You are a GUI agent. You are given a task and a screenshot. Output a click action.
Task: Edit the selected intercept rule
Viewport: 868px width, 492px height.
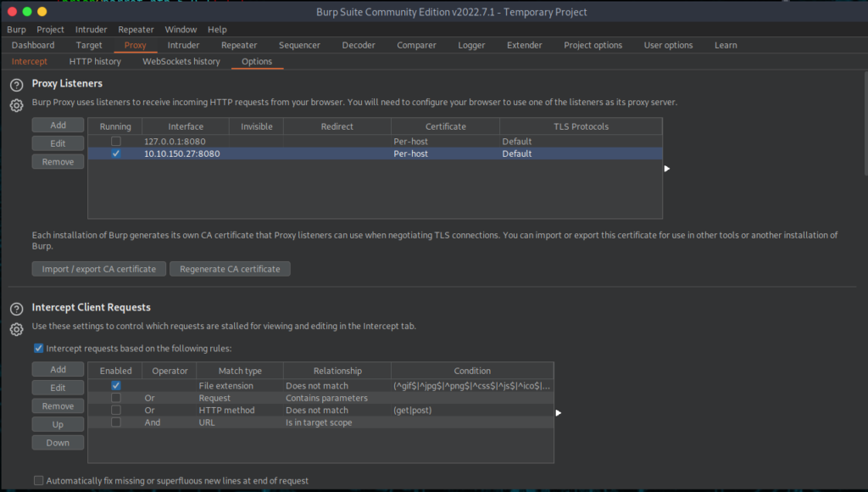pos(58,388)
